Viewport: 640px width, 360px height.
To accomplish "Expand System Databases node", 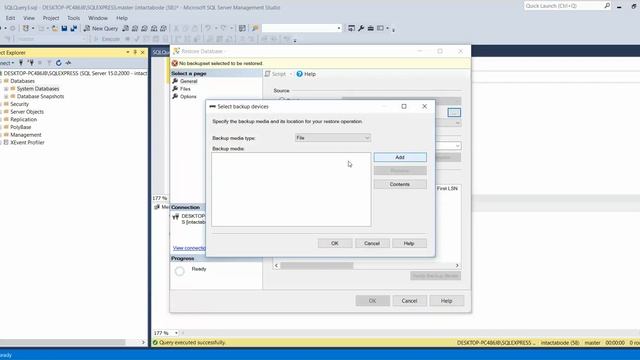I will point(6,89).
